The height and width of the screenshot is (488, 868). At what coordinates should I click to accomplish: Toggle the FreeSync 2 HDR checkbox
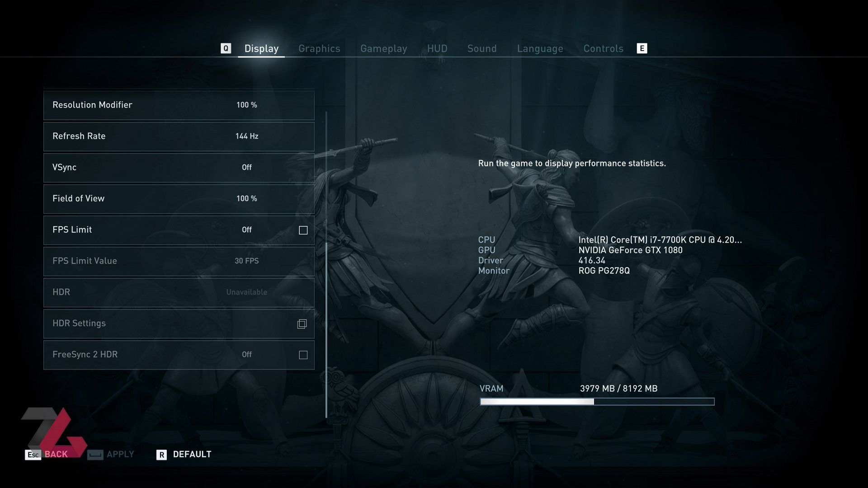(303, 355)
